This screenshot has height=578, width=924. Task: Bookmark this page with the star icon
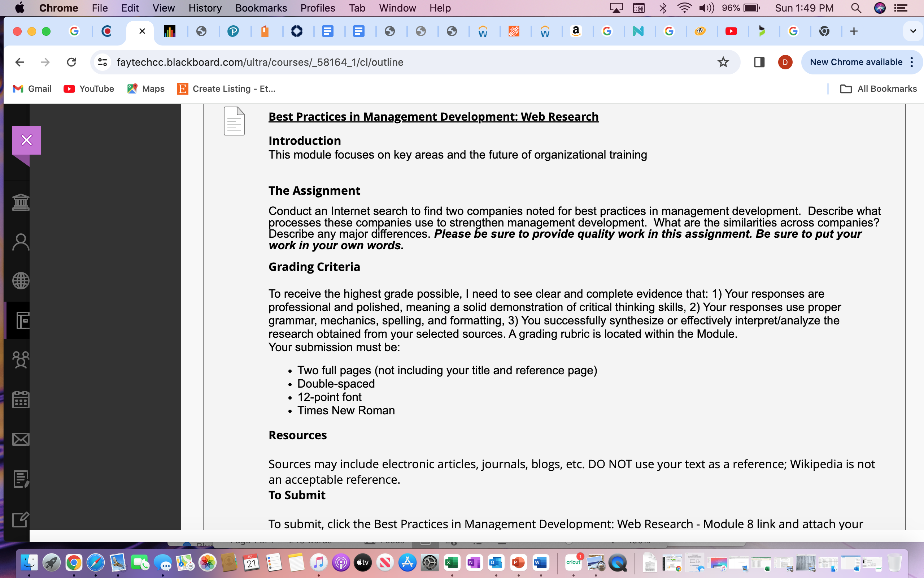(723, 62)
